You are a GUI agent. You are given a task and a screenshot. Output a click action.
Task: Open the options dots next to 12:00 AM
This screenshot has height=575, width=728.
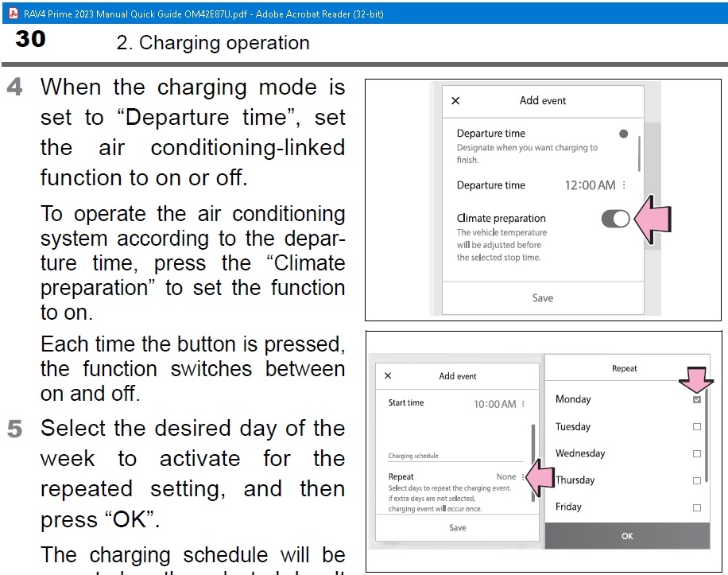(x=624, y=185)
